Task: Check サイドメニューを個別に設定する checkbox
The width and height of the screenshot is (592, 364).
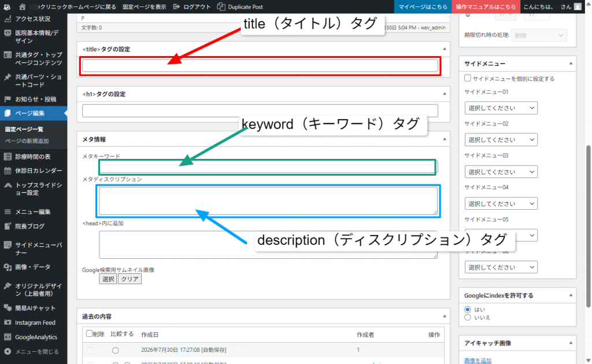Action: tap(467, 78)
